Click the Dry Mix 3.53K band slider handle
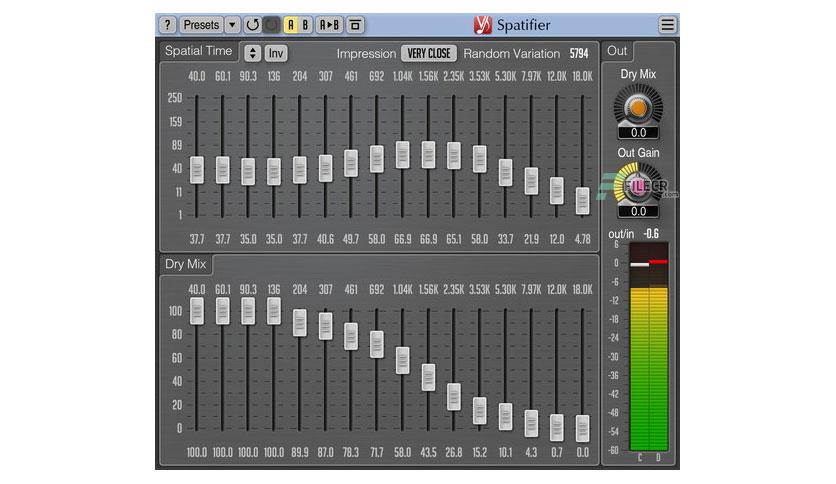 point(479,410)
